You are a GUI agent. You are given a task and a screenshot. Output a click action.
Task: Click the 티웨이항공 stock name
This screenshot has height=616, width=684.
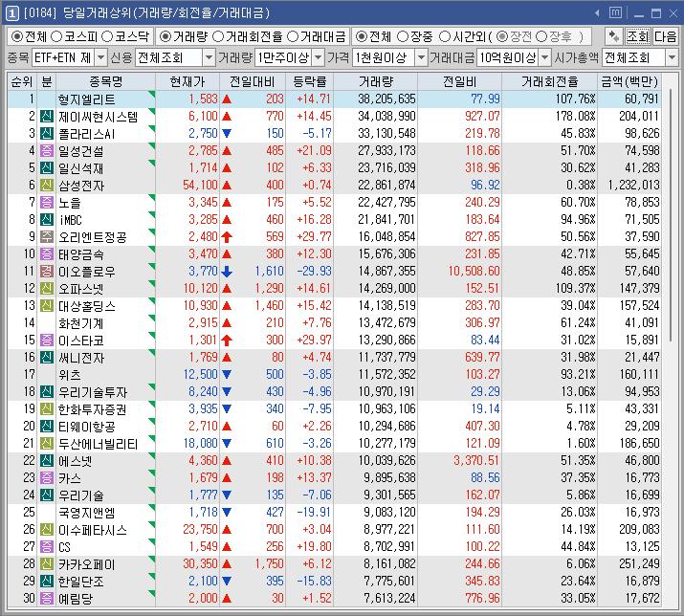(x=87, y=427)
